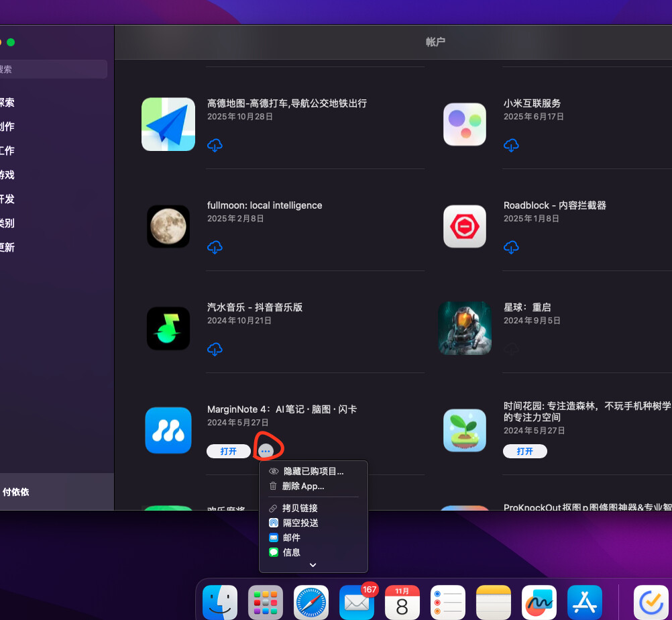Click cloud download for 汽水音乐
Image resolution: width=672 pixels, height=620 pixels.
(215, 350)
